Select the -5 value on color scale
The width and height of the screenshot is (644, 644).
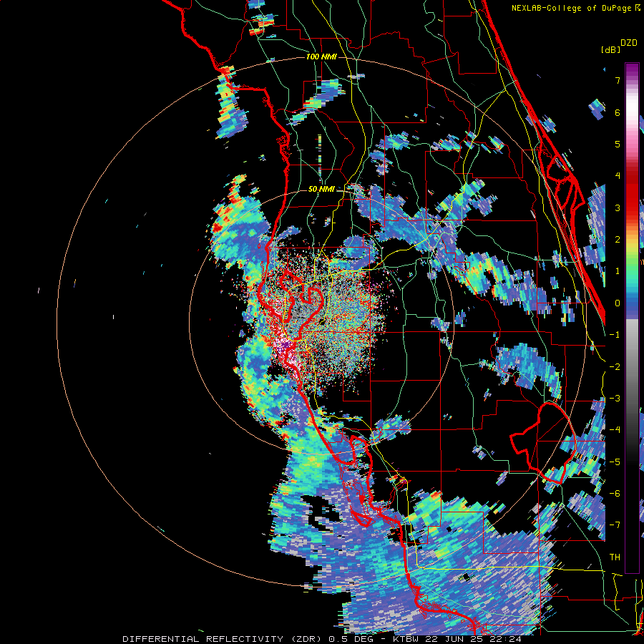click(x=615, y=462)
